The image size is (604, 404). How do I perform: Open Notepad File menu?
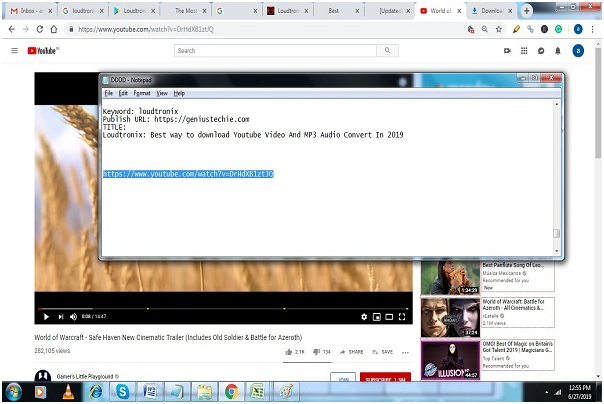[109, 93]
